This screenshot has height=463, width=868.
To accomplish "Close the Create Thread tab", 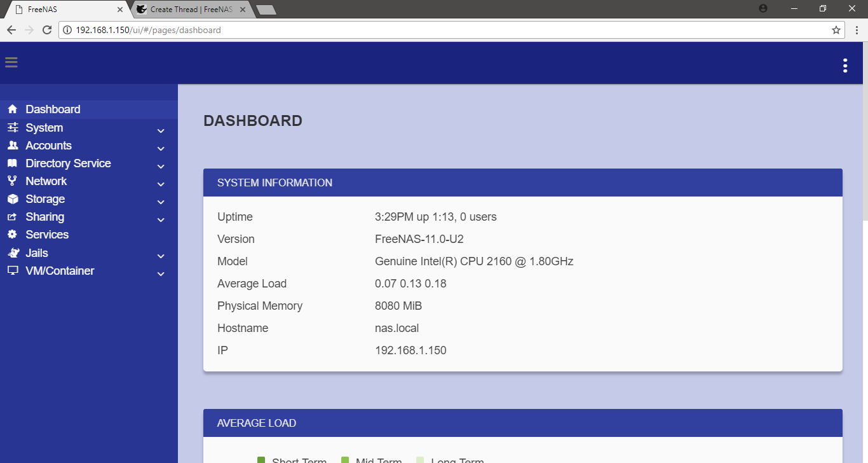I will click(x=243, y=10).
